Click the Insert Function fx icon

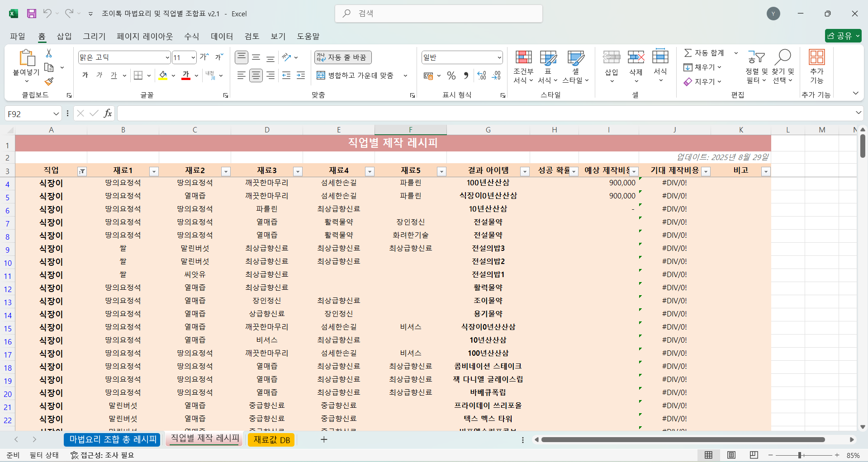click(108, 113)
